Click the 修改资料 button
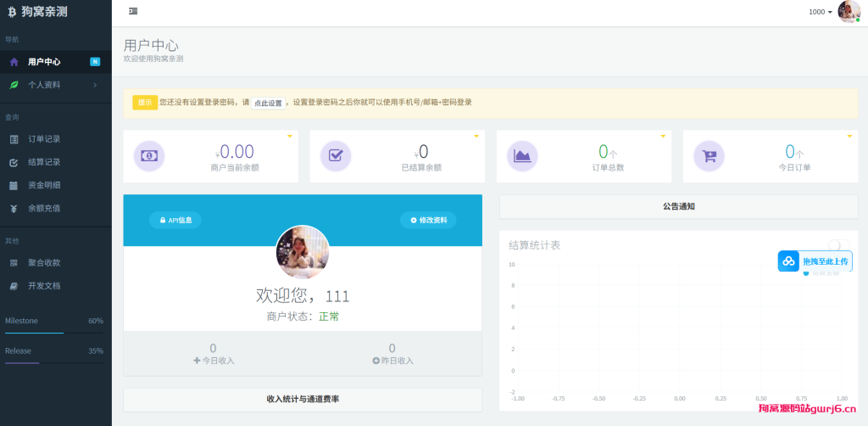The height and width of the screenshot is (426, 868). click(x=428, y=220)
